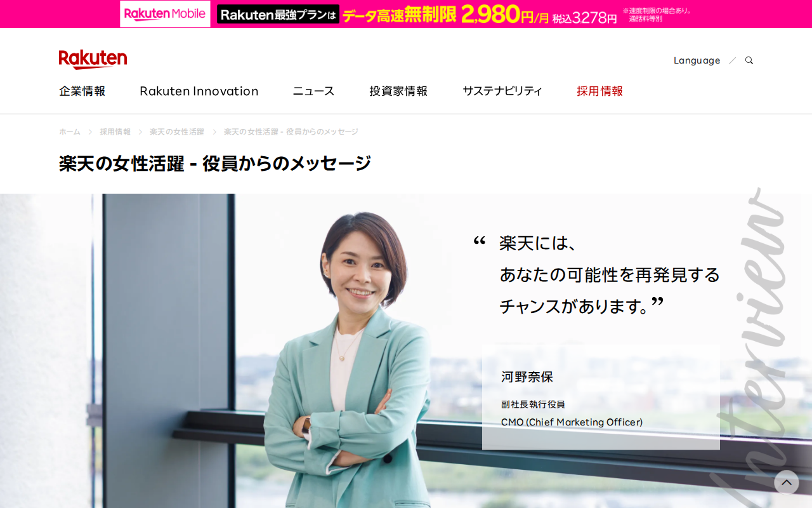812x508 pixels.
Task: Click the Rakuten logo in the header
Action: (93, 59)
